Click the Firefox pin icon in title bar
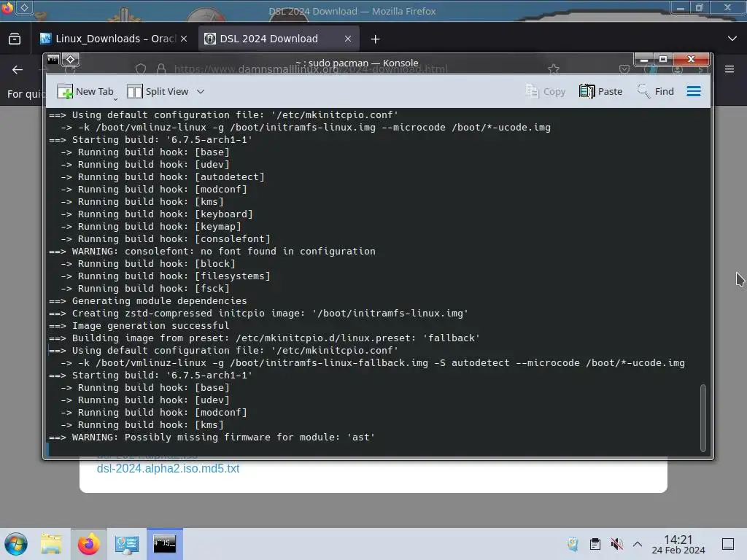This screenshot has height=560, width=747. 24,7
